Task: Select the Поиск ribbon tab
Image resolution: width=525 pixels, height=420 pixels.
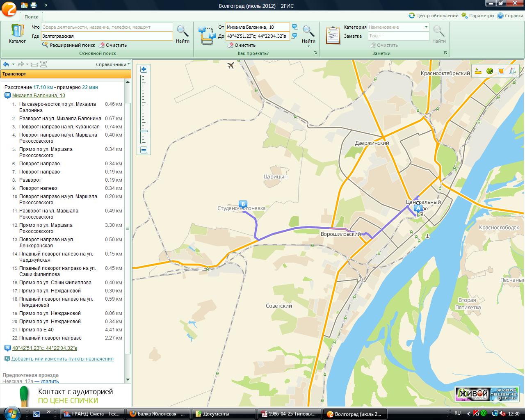Action: pos(31,17)
